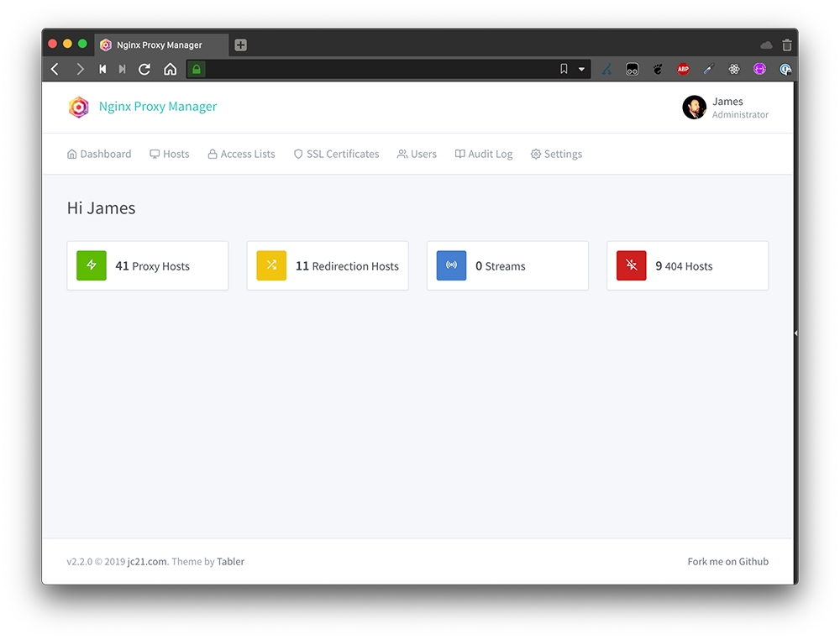Click the yellow Redirection Hosts shuffle icon

(x=271, y=265)
